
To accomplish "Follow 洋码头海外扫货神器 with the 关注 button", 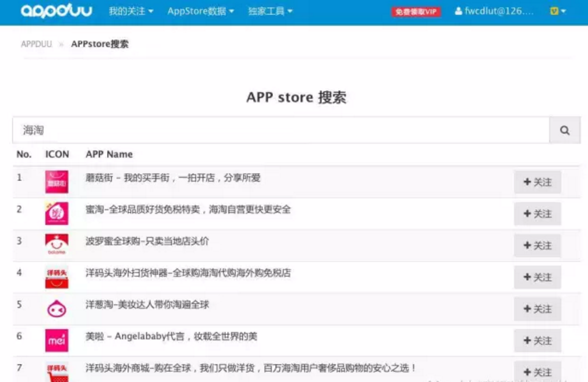I will pos(537,277).
